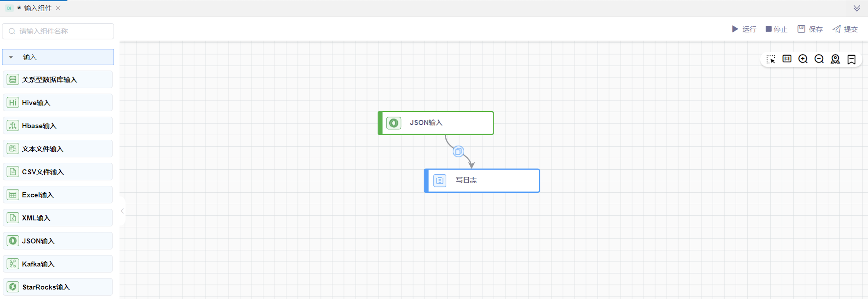The image size is (868, 299).
Task: Click the copy icon on the connector line
Action: pos(458,152)
